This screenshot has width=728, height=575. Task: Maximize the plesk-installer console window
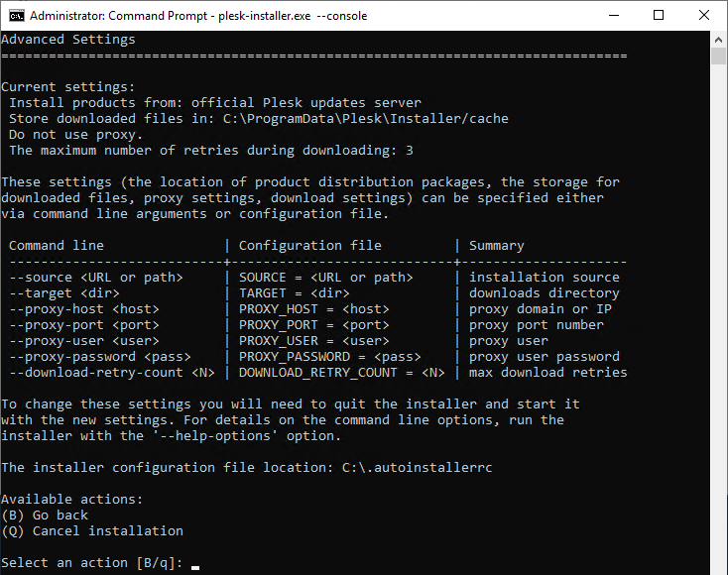tap(659, 16)
